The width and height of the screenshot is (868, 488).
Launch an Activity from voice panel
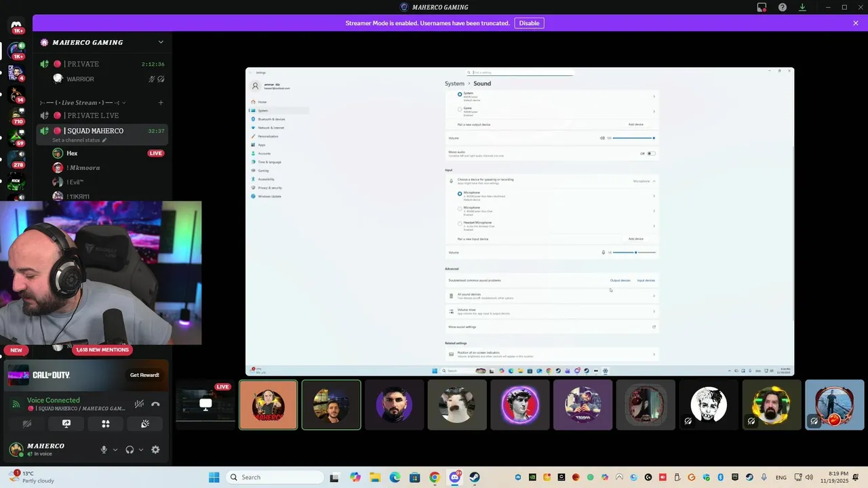(x=106, y=424)
